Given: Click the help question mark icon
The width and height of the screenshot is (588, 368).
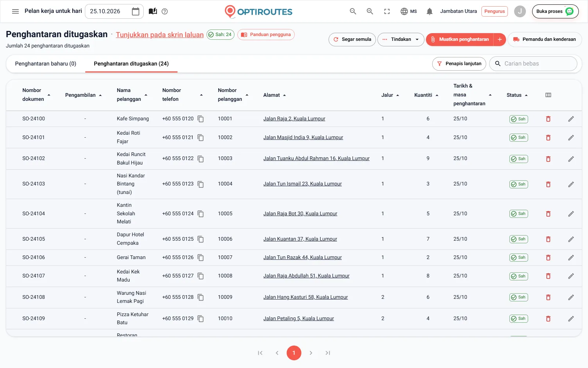Looking at the screenshot, I should (x=165, y=11).
